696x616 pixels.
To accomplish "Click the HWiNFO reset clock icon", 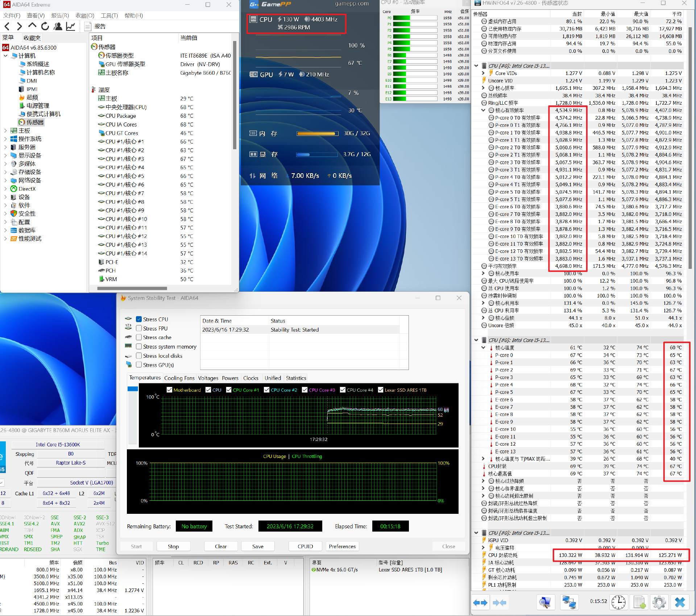I will pyautogui.click(x=618, y=603).
